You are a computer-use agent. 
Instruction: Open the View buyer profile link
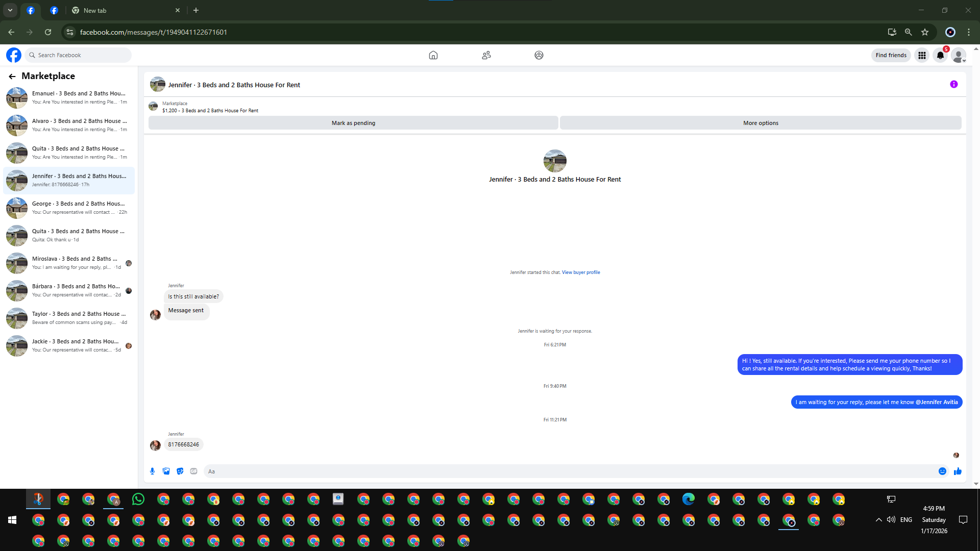[x=581, y=272]
